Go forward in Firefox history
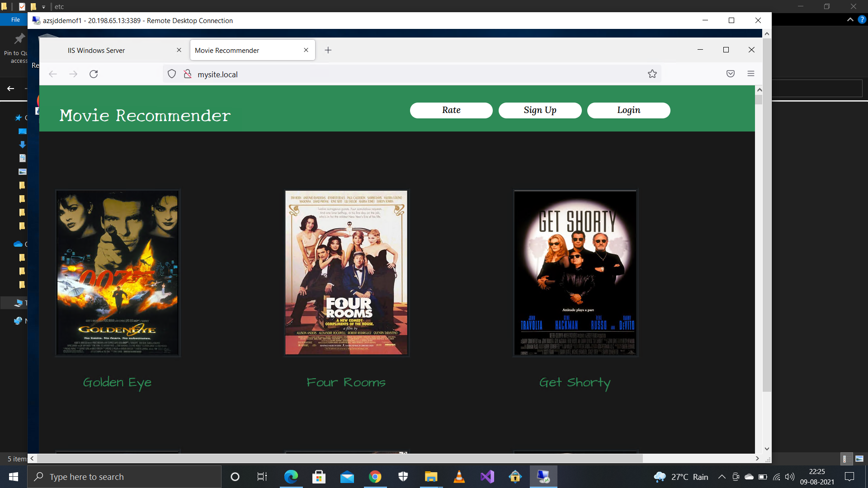The image size is (868, 488). pos(73,74)
